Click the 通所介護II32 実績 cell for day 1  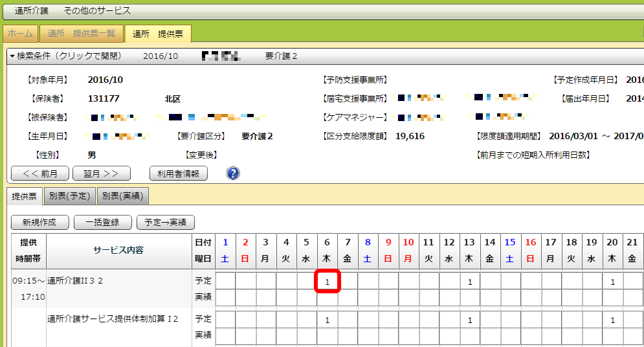point(225,297)
